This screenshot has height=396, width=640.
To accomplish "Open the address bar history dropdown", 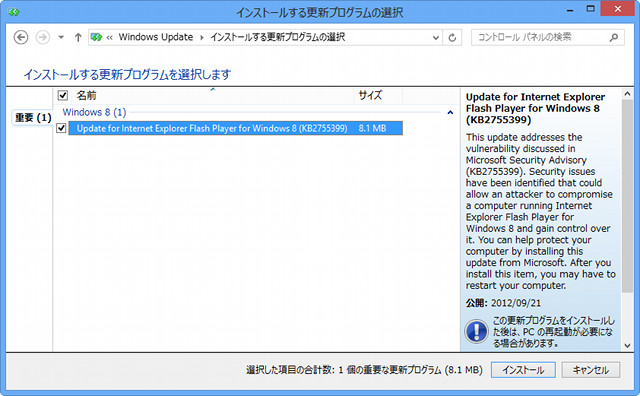I will pyautogui.click(x=436, y=38).
